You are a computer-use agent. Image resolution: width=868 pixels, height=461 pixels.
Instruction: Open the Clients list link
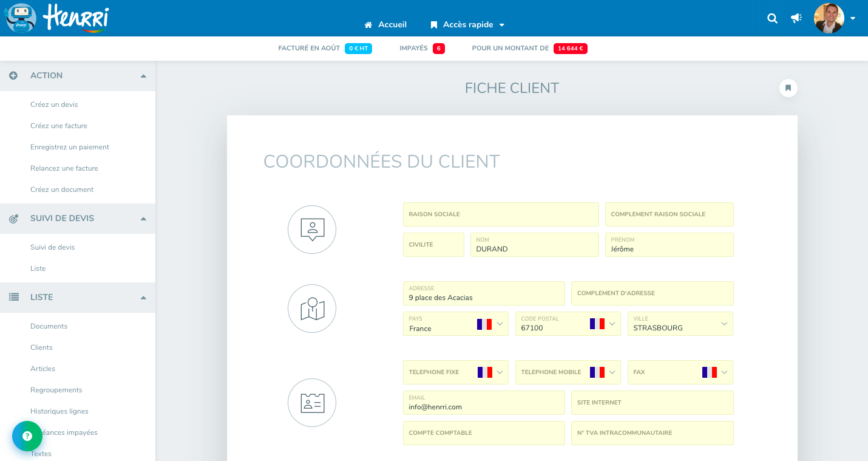click(41, 347)
